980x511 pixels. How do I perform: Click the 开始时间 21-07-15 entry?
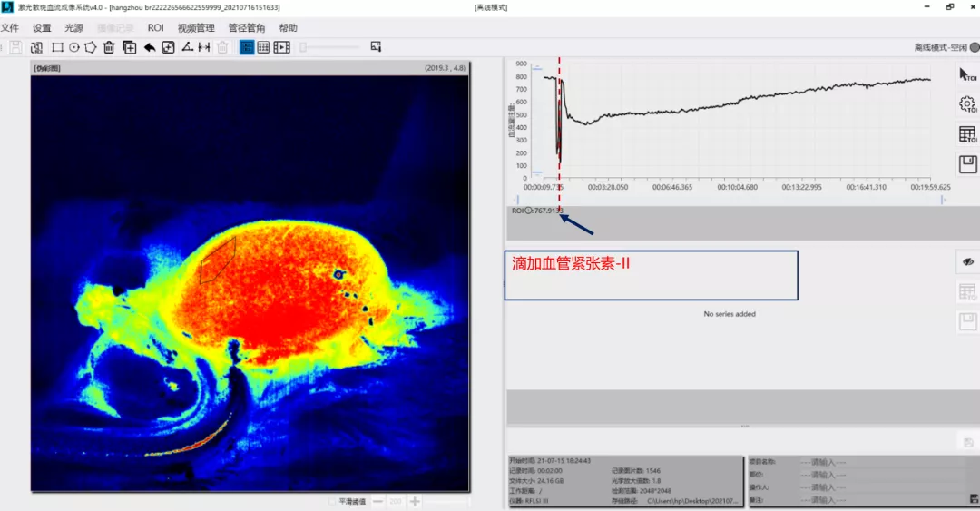click(550, 461)
